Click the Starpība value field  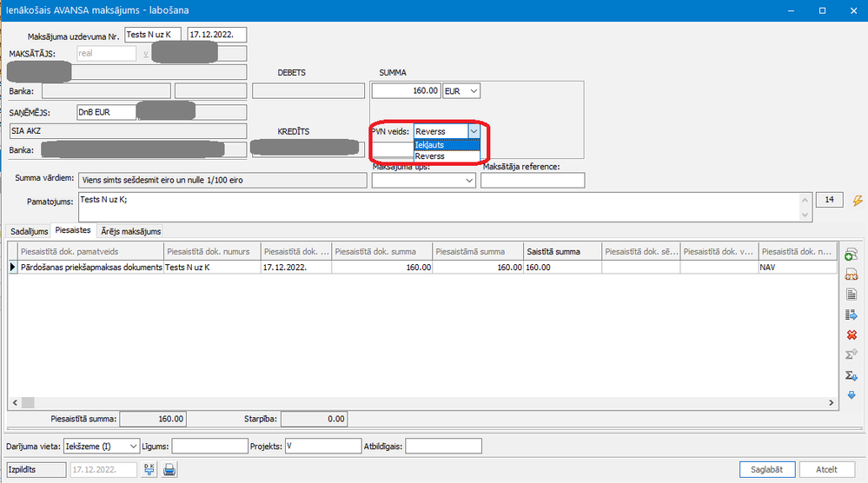(314, 419)
